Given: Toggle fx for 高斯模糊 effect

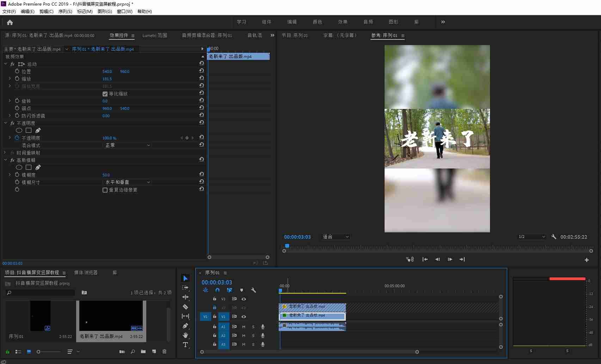Looking at the screenshot, I should click(x=12, y=160).
